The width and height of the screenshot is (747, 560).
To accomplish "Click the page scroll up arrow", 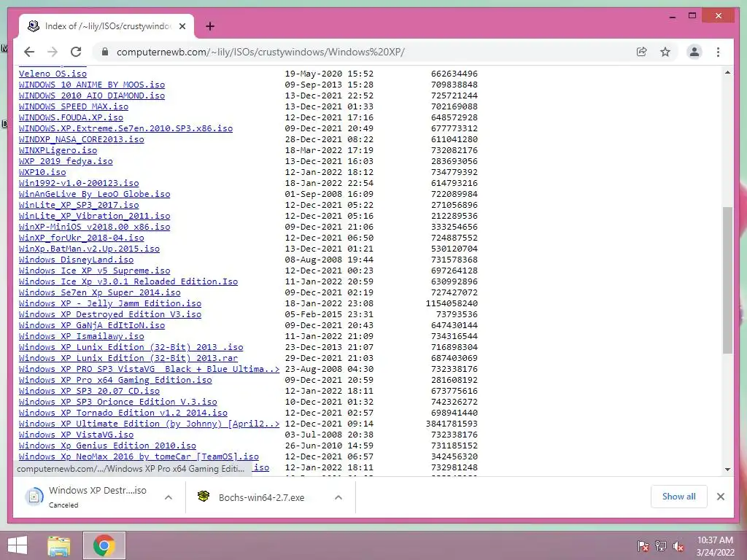I will [727, 72].
